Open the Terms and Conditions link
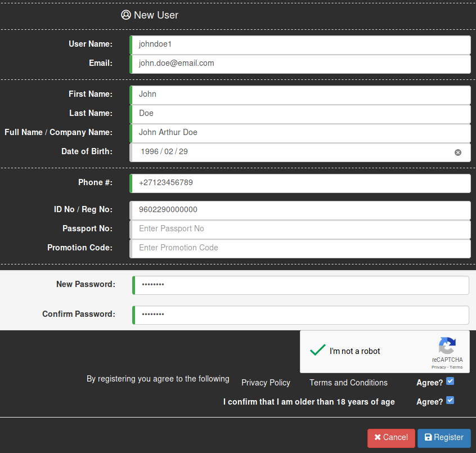Viewport: 476px width, 453px height. (x=348, y=383)
